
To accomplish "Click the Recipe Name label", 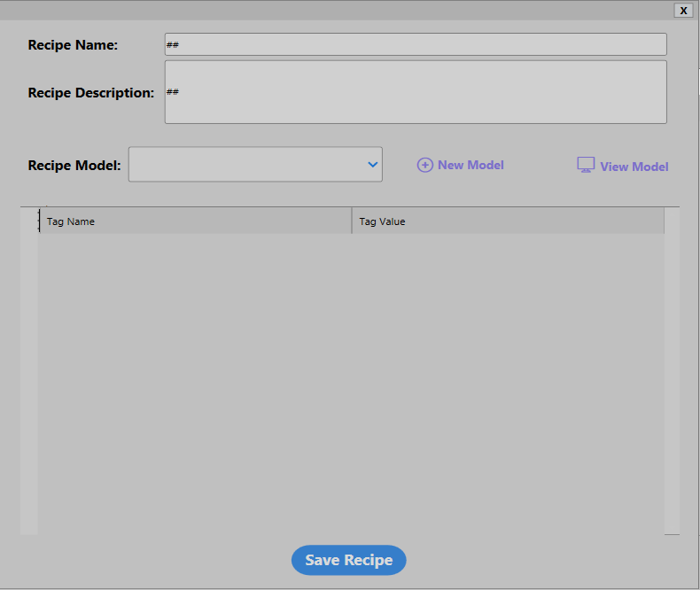I will 73,44.
